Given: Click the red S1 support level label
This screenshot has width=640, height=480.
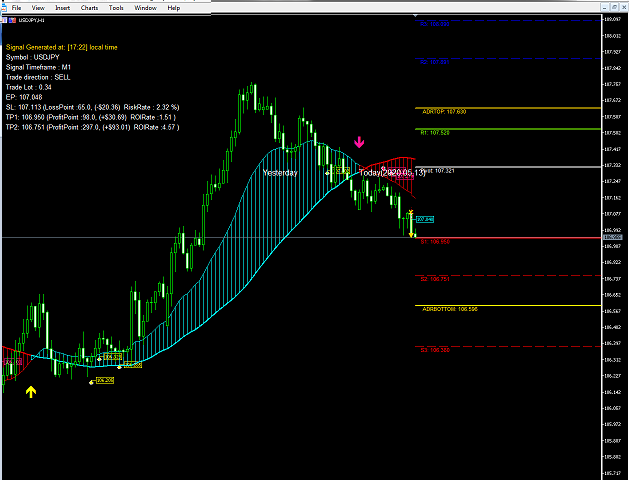Looking at the screenshot, I should coord(435,242).
